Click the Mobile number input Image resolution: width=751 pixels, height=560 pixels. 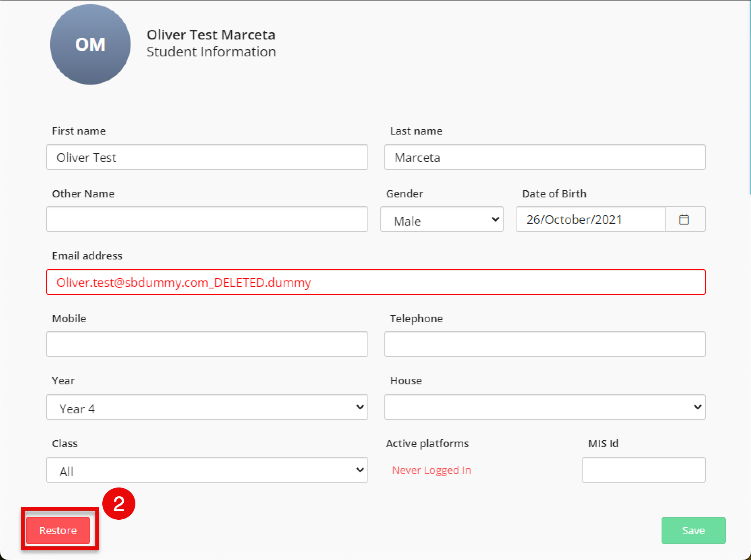(x=207, y=344)
